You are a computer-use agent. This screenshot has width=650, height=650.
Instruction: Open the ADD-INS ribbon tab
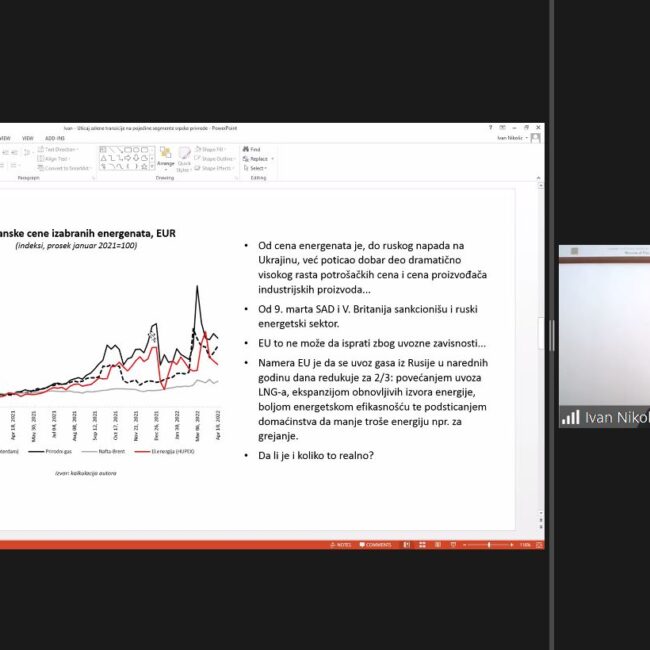[x=55, y=138]
